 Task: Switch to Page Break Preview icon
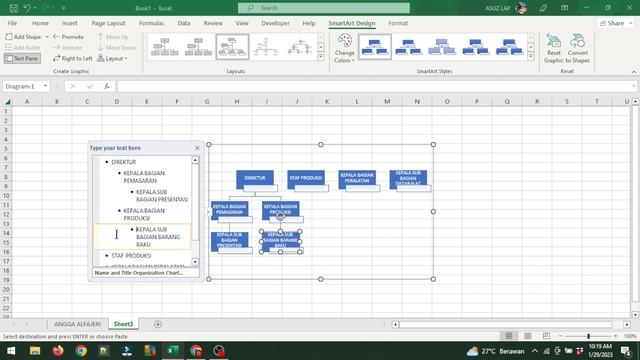[x=546, y=336]
